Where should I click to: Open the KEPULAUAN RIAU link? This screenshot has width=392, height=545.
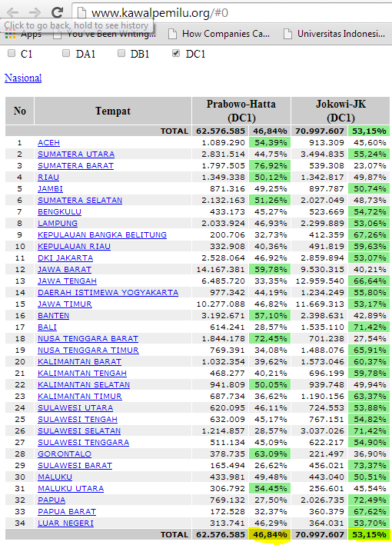(74, 246)
